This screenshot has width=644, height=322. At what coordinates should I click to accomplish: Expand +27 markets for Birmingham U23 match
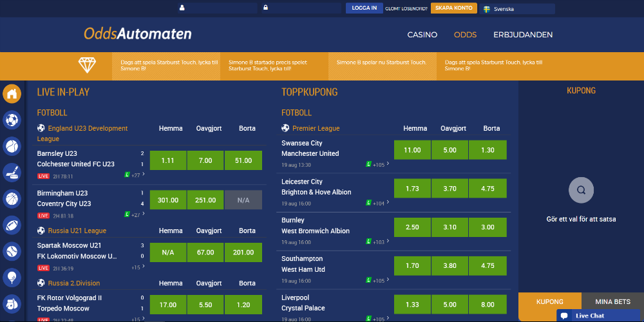(x=138, y=214)
